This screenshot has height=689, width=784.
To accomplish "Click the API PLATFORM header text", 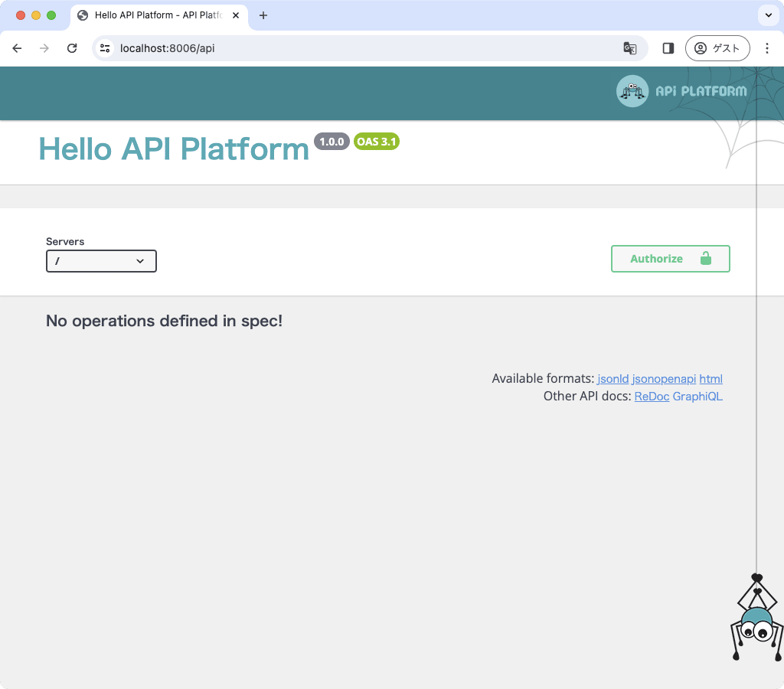I will (x=701, y=91).
